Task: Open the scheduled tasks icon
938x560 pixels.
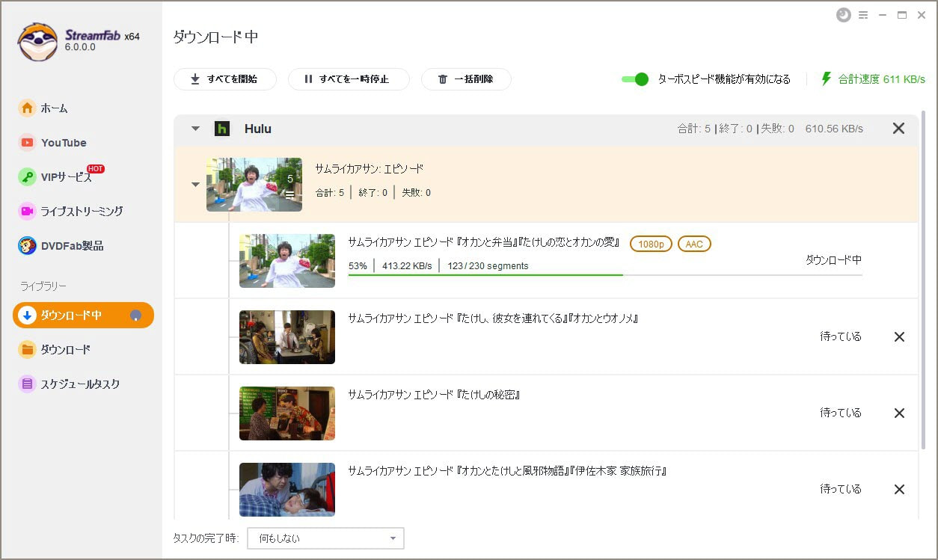Action: point(27,384)
